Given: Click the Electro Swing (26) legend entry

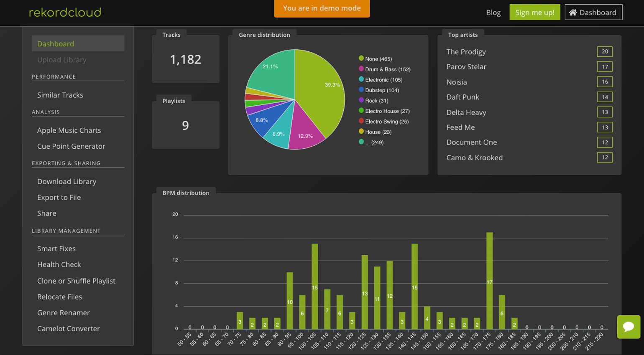Looking at the screenshot, I should pos(384,121).
